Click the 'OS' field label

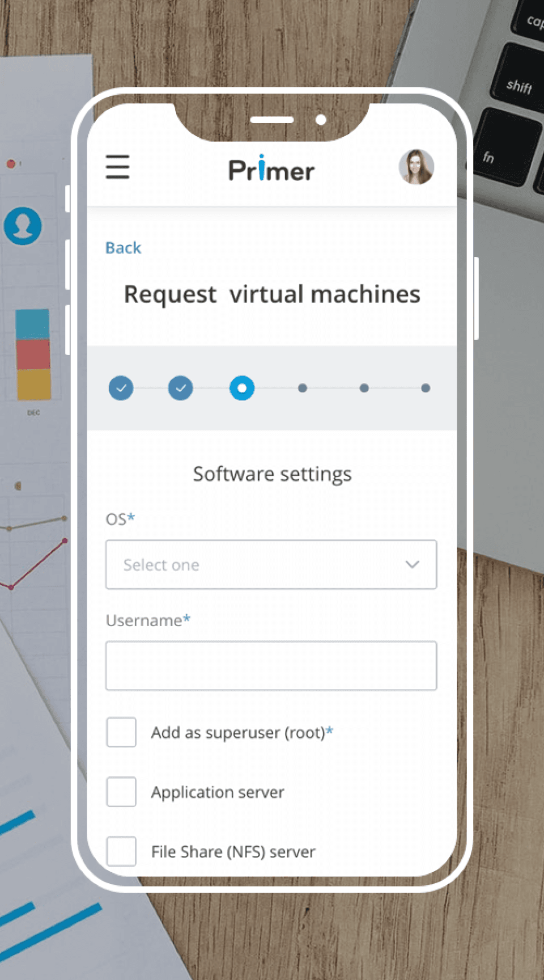click(x=120, y=519)
